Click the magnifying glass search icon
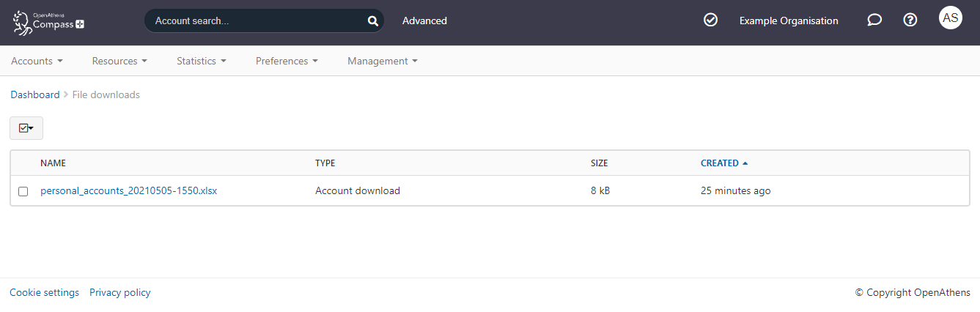Screen dimensions: 980x312 coord(372,21)
